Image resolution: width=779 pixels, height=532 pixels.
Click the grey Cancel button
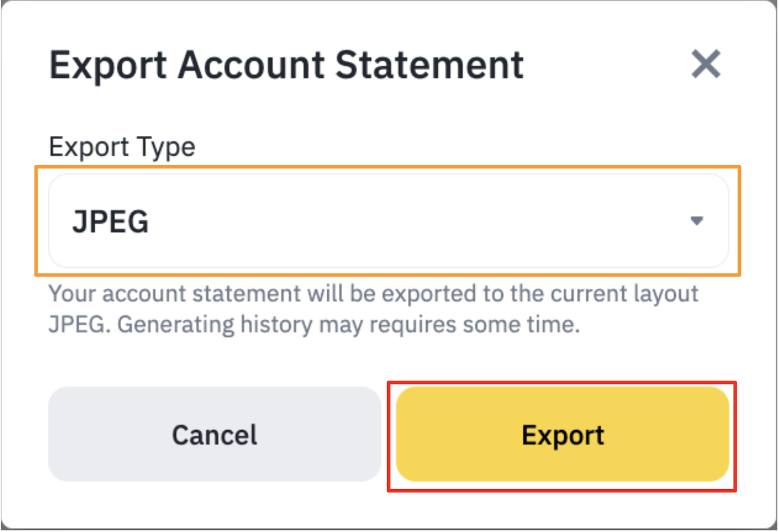(214, 434)
